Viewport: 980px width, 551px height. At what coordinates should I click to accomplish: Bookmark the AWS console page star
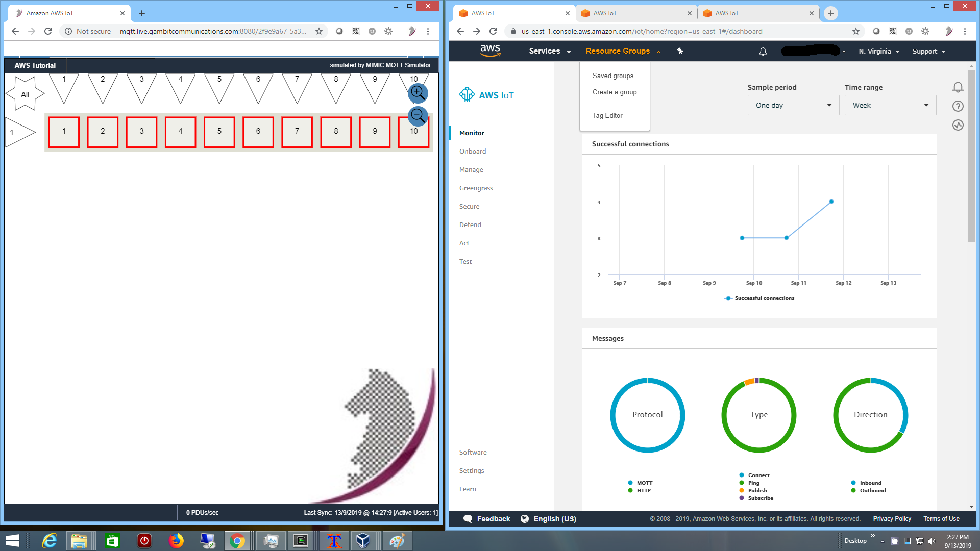click(856, 31)
